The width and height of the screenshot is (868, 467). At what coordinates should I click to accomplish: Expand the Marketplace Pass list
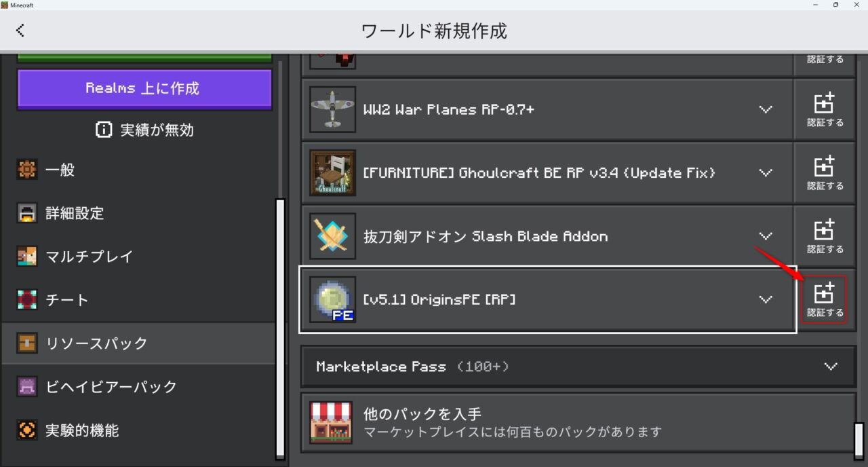[831, 367]
